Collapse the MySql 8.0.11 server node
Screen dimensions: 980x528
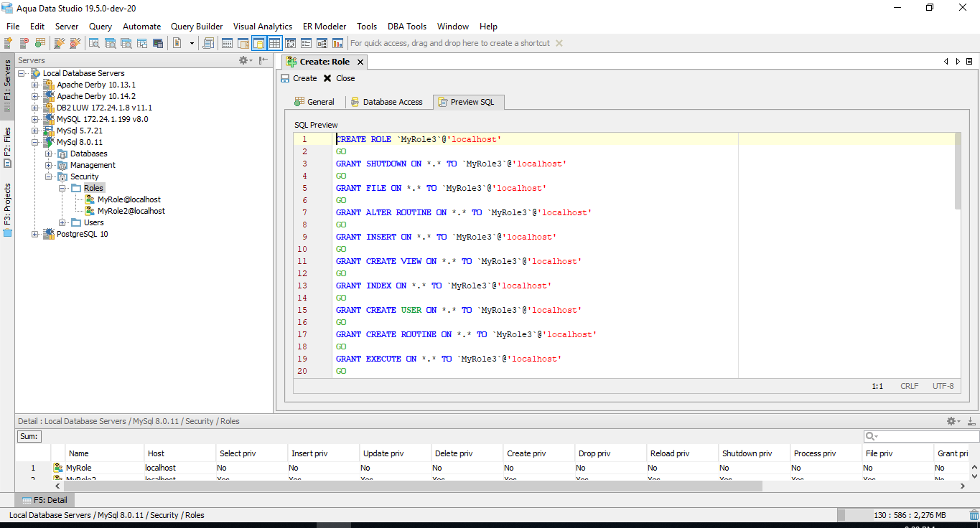(x=35, y=142)
